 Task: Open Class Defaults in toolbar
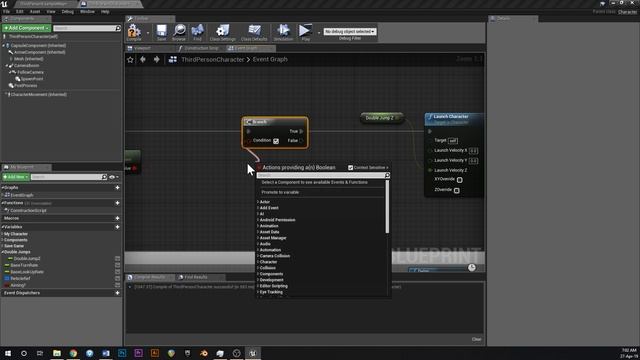(x=254, y=32)
